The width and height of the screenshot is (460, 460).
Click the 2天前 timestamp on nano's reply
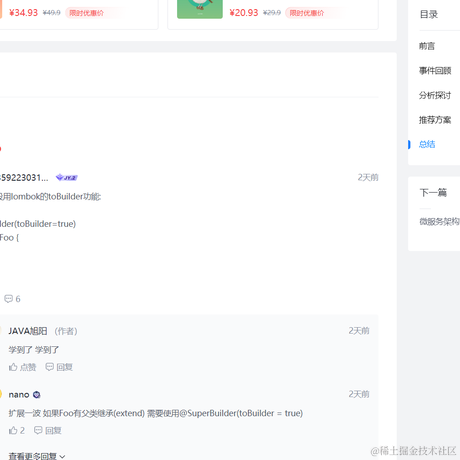pos(359,394)
